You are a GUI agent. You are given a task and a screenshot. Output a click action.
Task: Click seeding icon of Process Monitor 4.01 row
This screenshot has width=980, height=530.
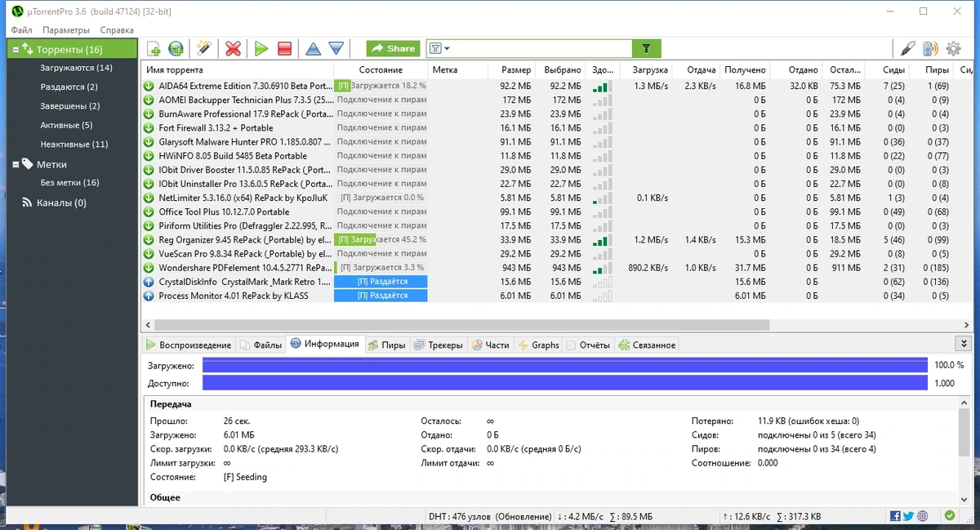149,296
